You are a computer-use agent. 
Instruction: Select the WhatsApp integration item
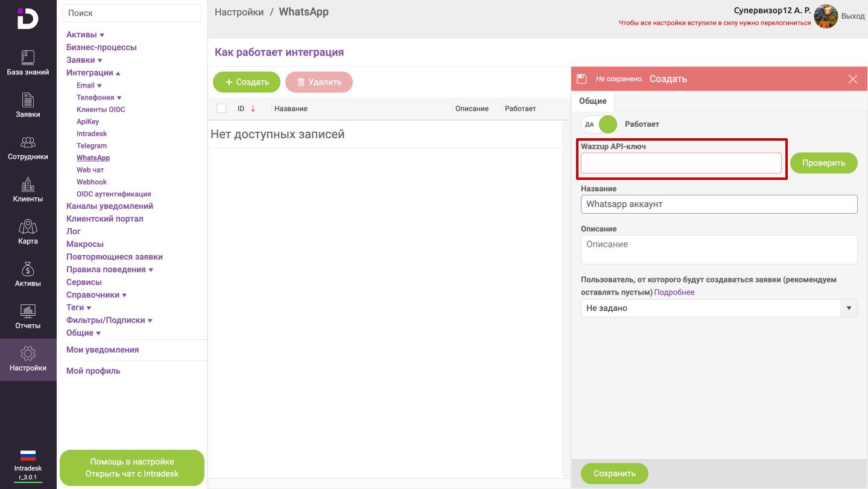tap(93, 158)
